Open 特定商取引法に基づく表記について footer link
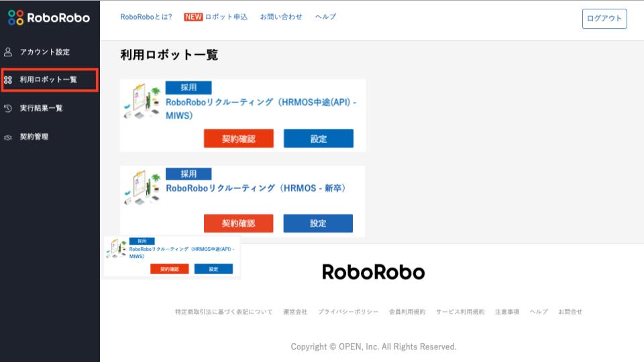Image resolution: width=644 pixels, height=362 pixels. (x=223, y=312)
